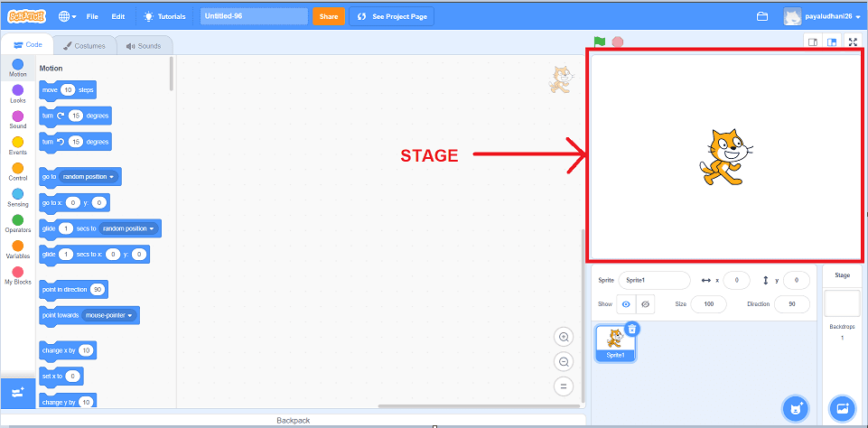Select the Looks block category

[18, 94]
